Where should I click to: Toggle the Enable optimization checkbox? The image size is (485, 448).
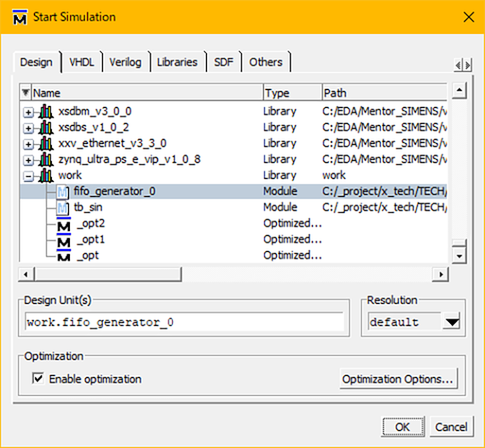[x=37, y=378]
